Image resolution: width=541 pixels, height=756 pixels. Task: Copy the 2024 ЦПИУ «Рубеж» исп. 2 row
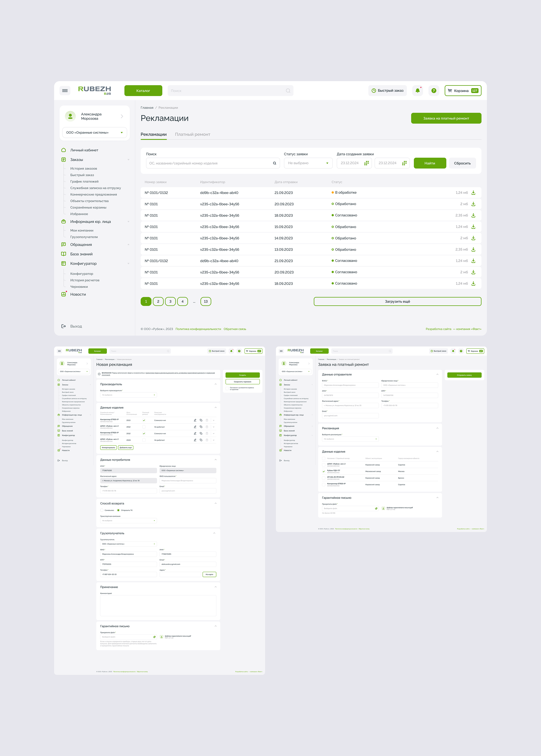point(201,440)
